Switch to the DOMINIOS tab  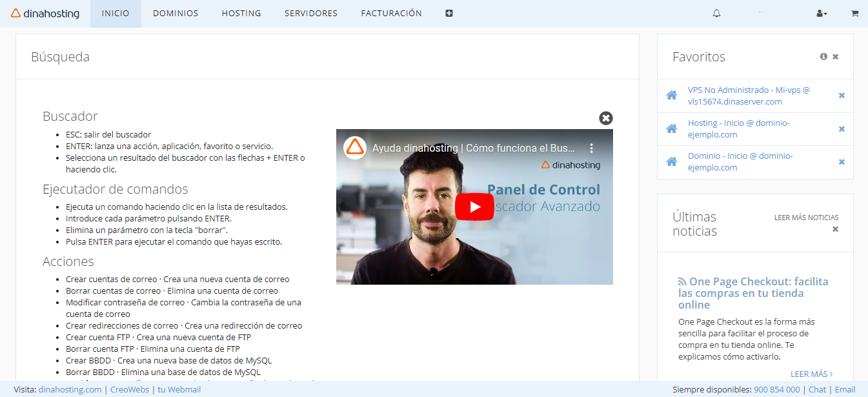[176, 13]
